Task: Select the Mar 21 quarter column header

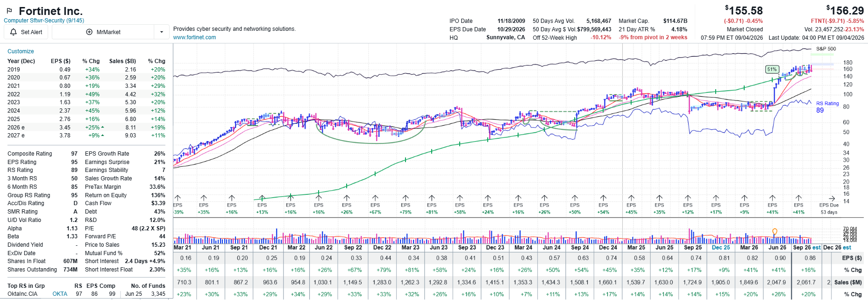Action: [182, 248]
